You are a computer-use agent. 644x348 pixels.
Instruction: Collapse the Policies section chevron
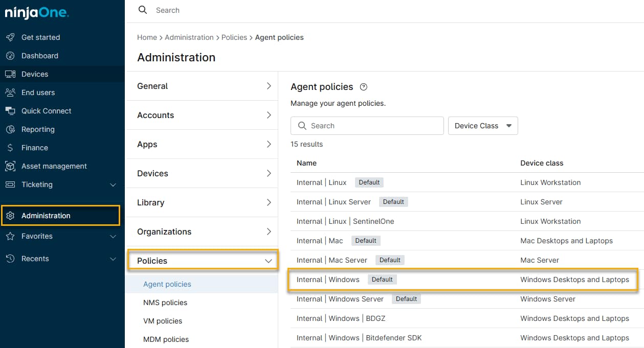point(269,261)
